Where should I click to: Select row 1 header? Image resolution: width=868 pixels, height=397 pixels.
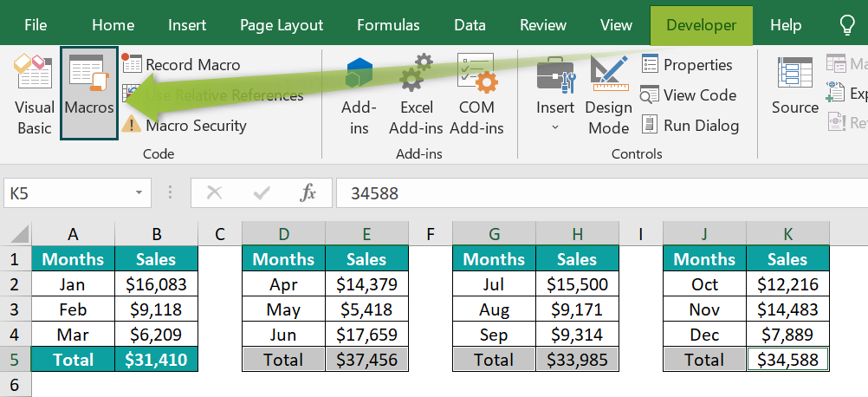[16, 259]
